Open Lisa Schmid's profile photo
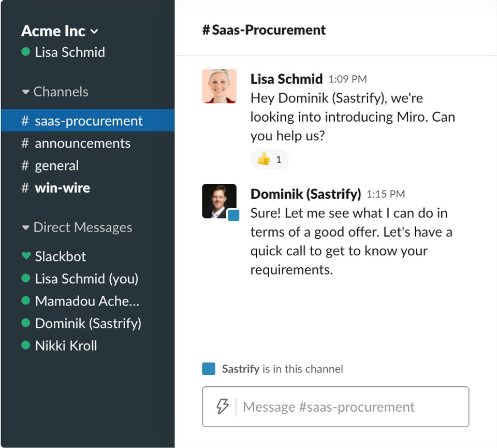This screenshot has height=448, width=497. [219, 86]
